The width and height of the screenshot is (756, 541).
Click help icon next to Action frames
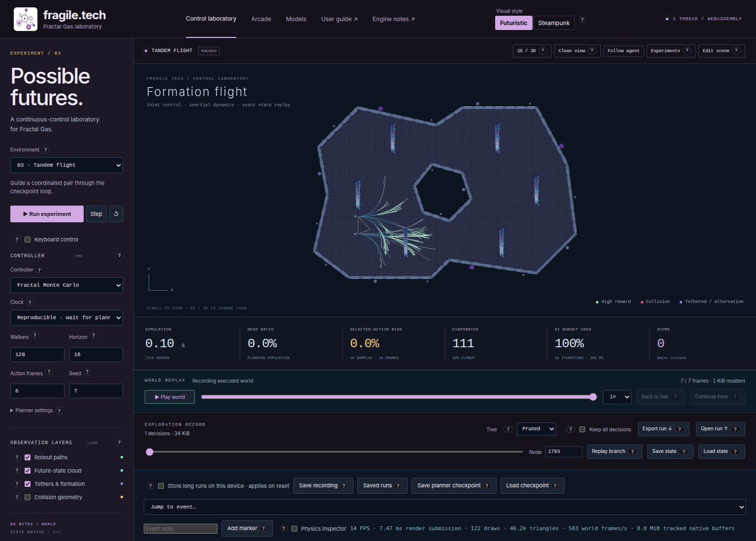click(49, 372)
